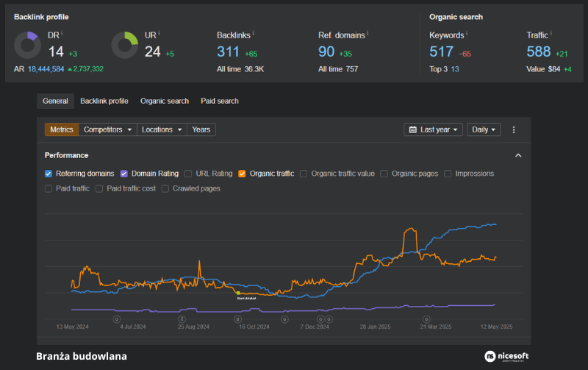The height and width of the screenshot is (370, 588).
Task: Open the Locations dropdown
Action: coord(162,129)
